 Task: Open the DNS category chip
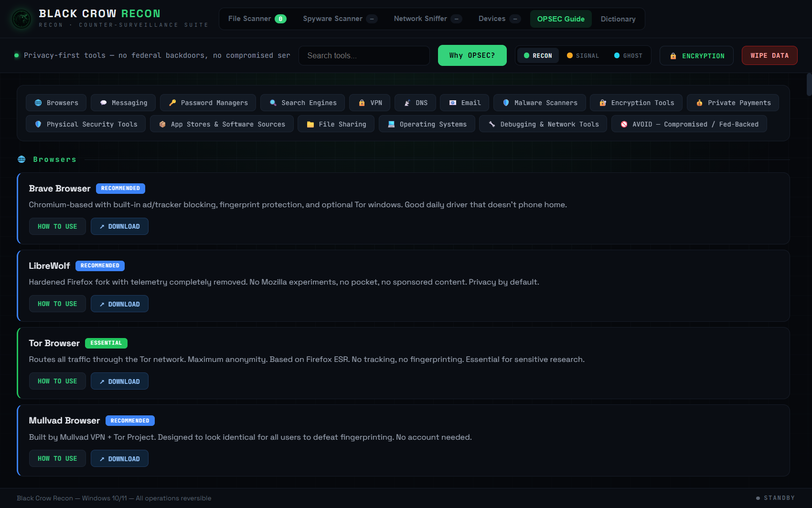tap(415, 103)
